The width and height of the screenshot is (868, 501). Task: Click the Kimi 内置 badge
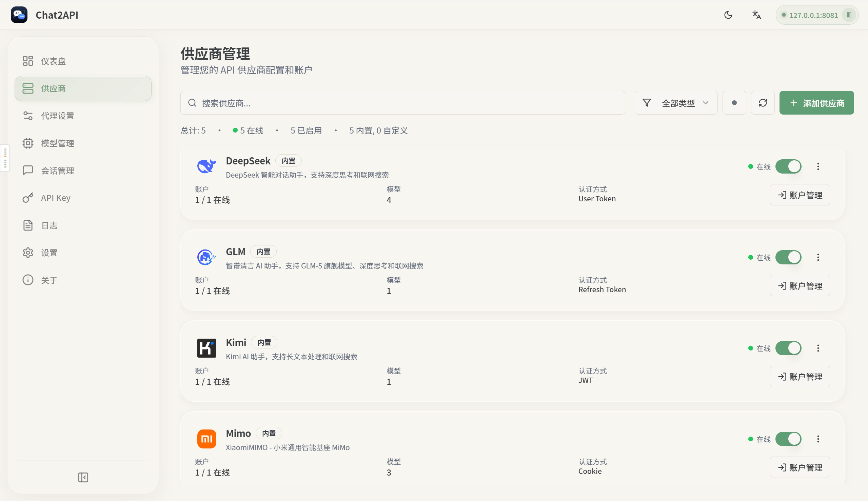coord(264,342)
